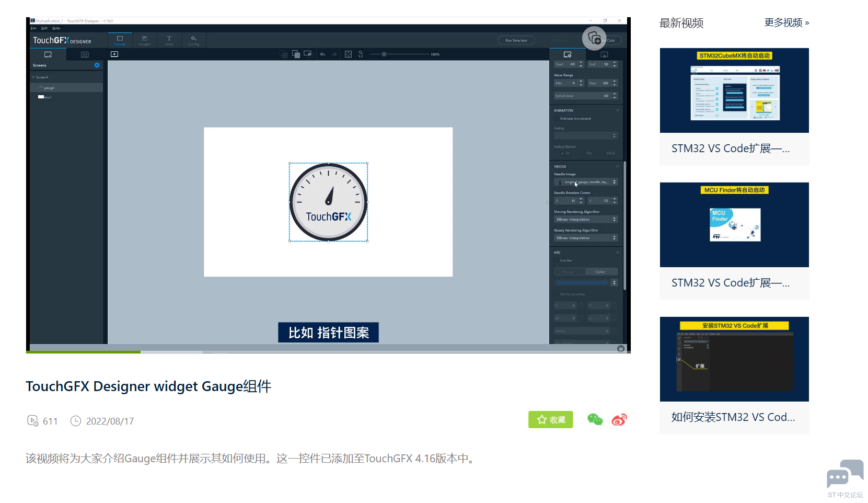The image size is (868, 503).
Task: Open the Steady Rendering Algorithm dropdown
Action: pos(586,238)
